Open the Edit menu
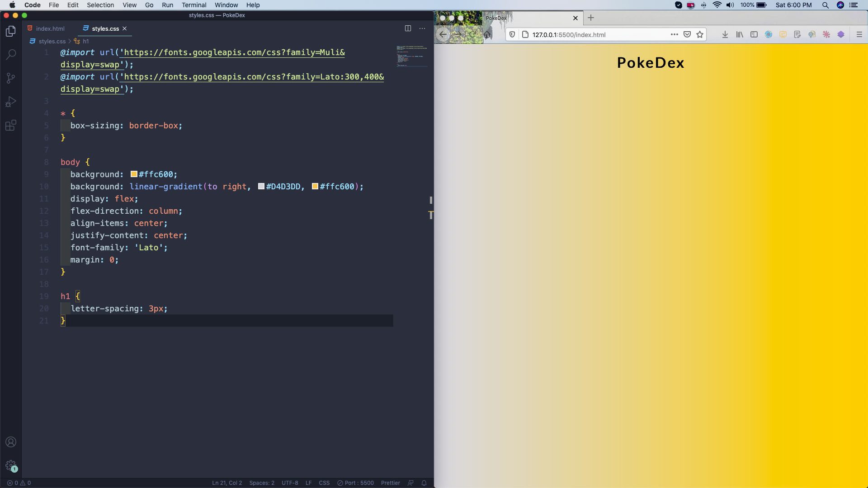 tap(73, 5)
